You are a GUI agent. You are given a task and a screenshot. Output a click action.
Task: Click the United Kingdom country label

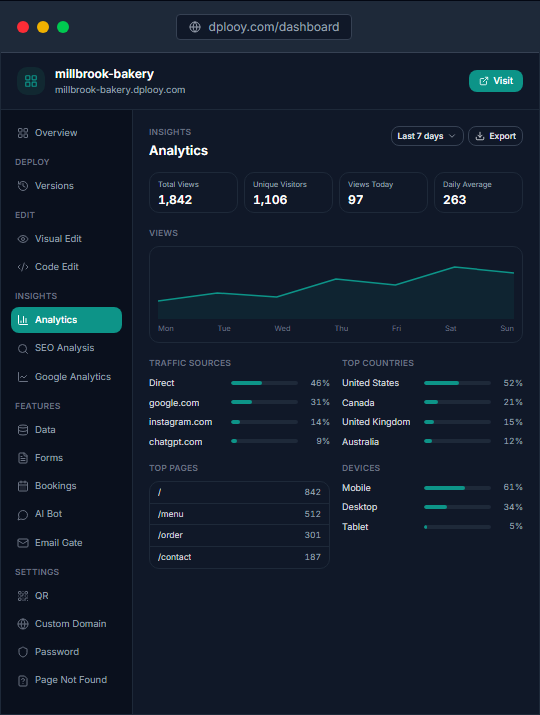[x=376, y=422]
